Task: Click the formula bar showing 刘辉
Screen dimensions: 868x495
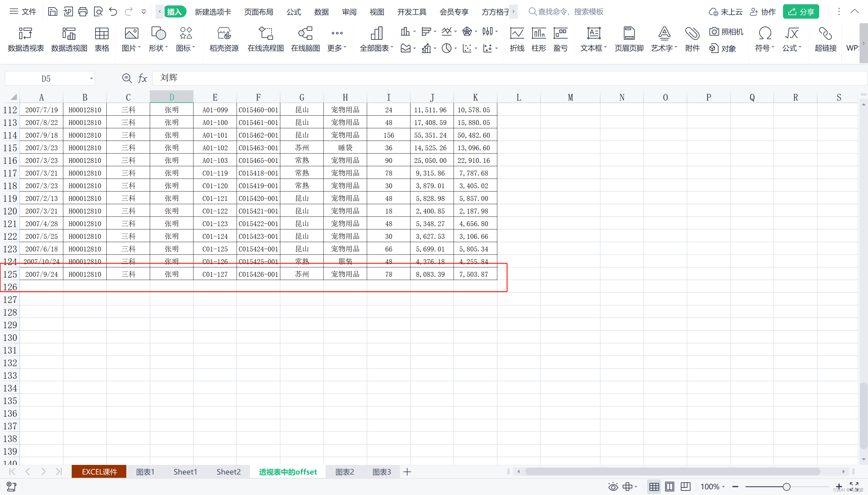Action: coord(510,78)
